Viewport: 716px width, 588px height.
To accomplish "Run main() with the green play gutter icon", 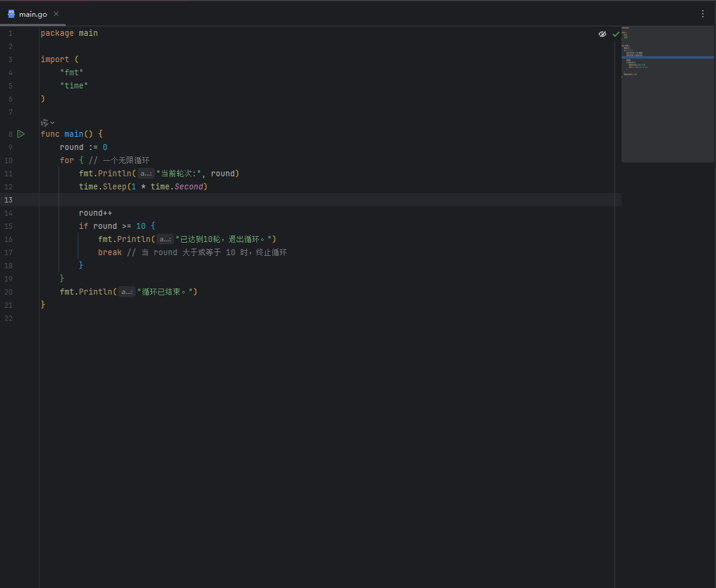I will pos(21,134).
